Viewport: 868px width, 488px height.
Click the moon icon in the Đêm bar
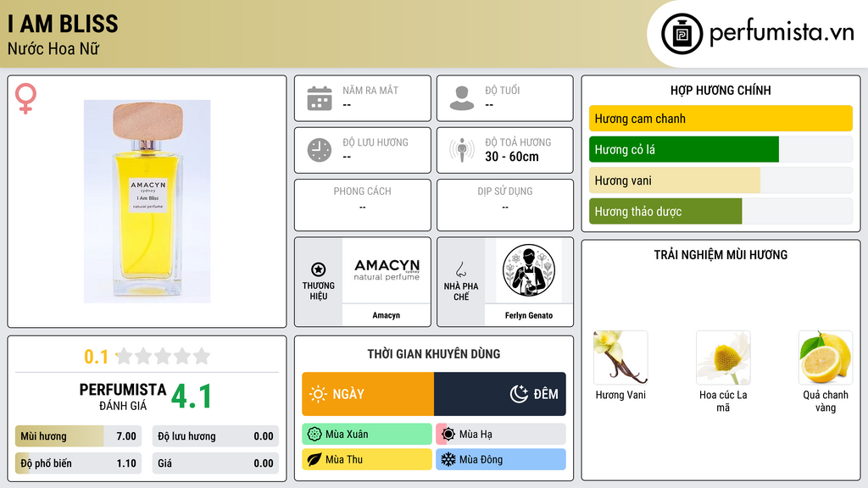click(519, 394)
